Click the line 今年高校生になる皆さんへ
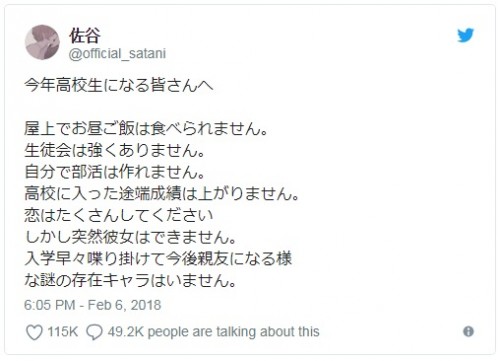Image resolution: width=500 pixels, height=361 pixels. pyautogui.click(x=118, y=85)
